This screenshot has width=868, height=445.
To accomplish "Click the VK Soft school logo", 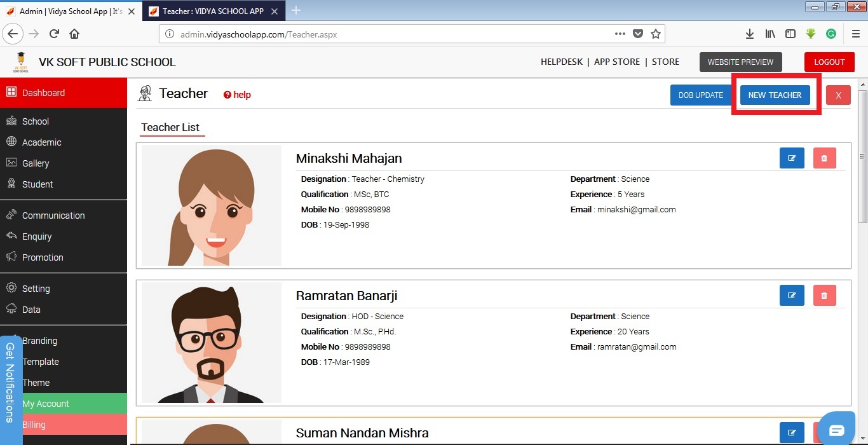I will point(21,62).
